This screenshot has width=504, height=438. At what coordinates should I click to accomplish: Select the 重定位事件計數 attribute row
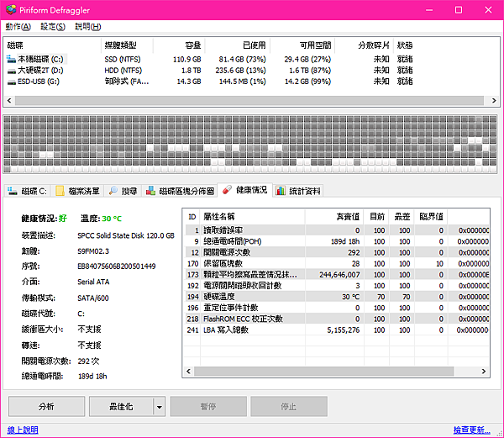click(337, 308)
